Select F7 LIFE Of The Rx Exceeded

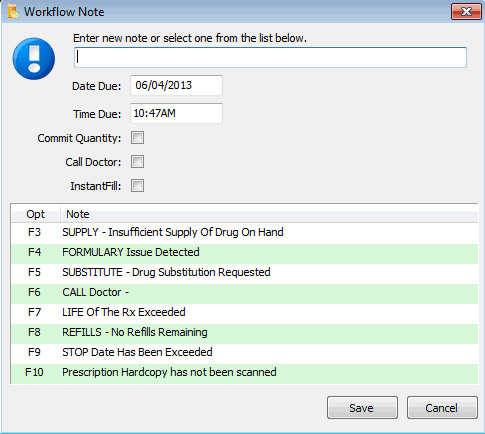(x=244, y=312)
